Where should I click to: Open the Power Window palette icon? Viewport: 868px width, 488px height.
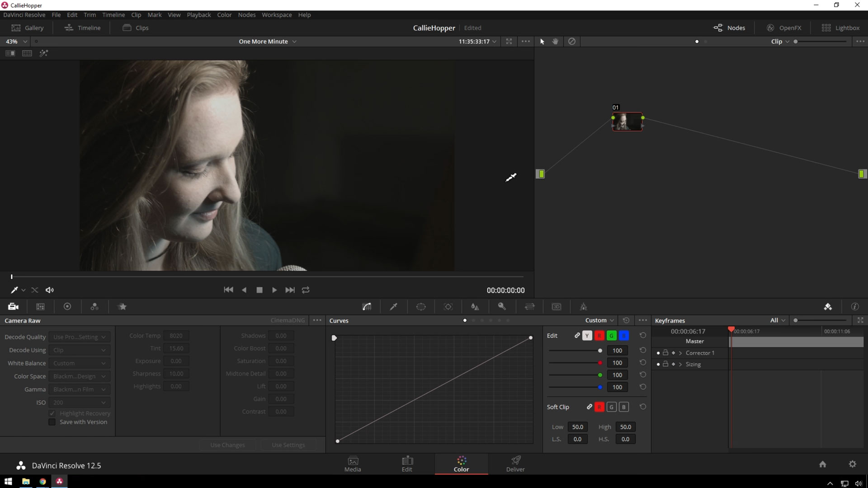click(421, 307)
